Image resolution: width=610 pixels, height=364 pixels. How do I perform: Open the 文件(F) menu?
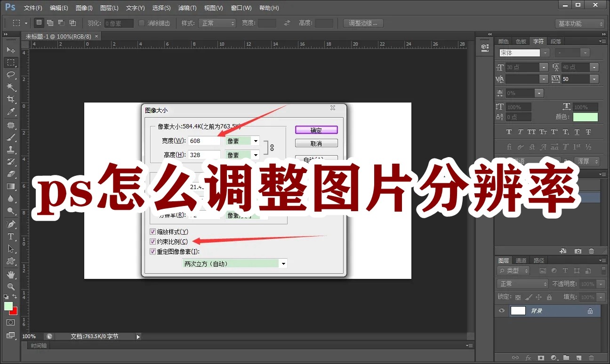click(x=33, y=8)
